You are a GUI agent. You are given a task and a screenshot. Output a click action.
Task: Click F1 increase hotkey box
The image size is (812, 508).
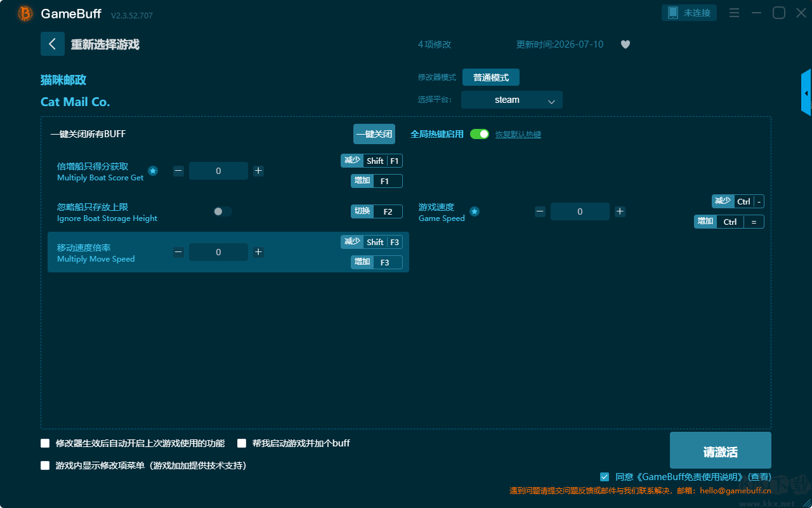[377, 181]
